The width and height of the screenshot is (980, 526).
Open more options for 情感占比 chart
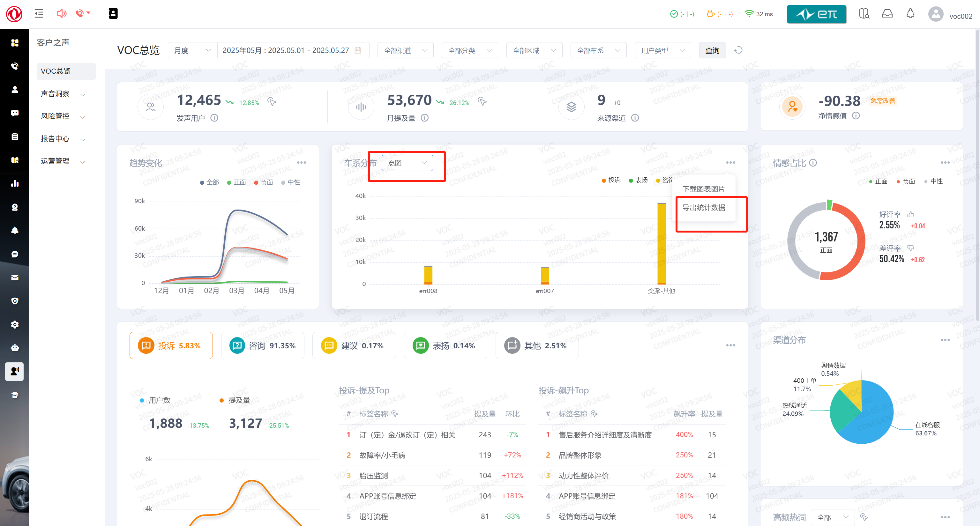[x=945, y=162]
